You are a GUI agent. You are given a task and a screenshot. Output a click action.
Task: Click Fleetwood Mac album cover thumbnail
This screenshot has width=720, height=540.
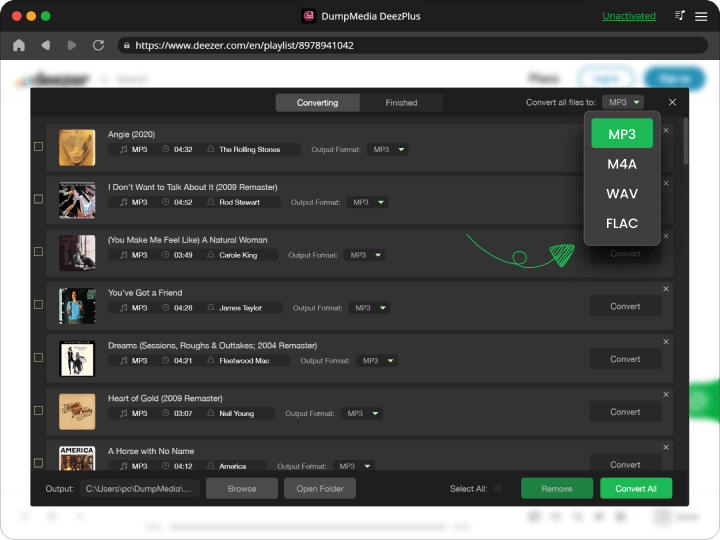click(77, 359)
